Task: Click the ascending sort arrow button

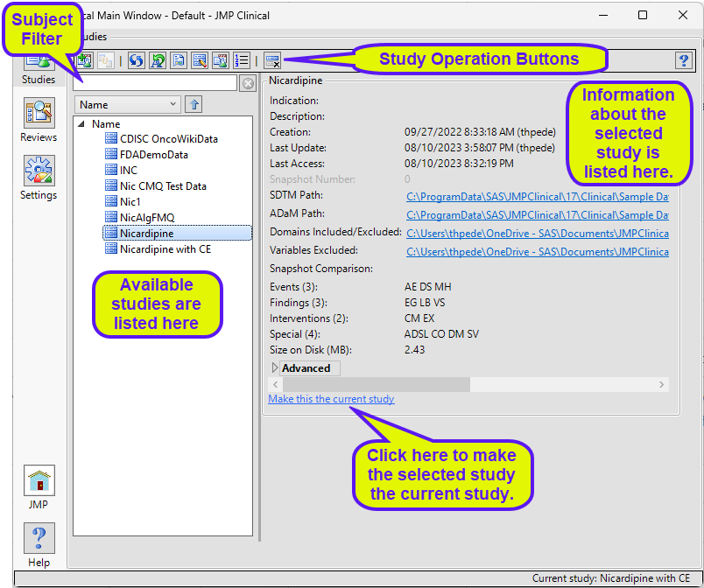Action: pos(194,104)
